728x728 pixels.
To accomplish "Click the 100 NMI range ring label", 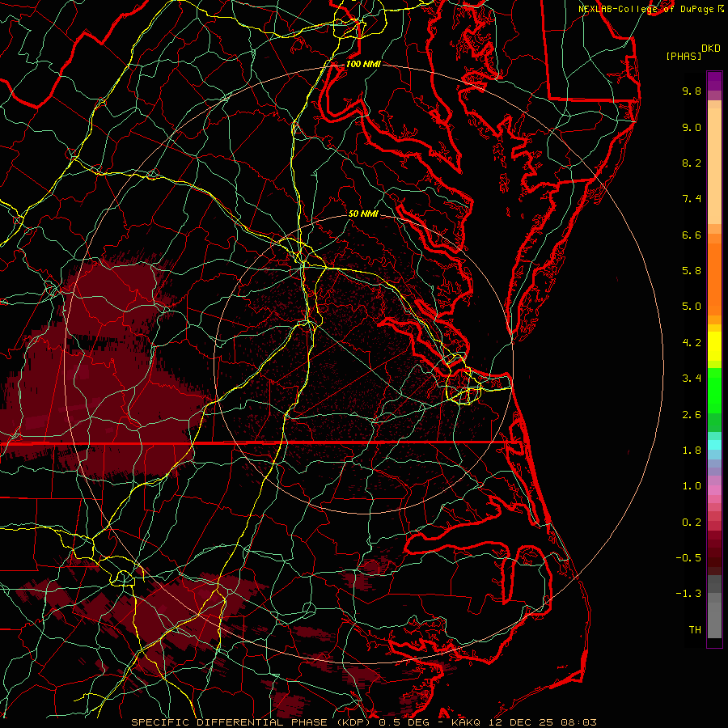I will (363, 64).
